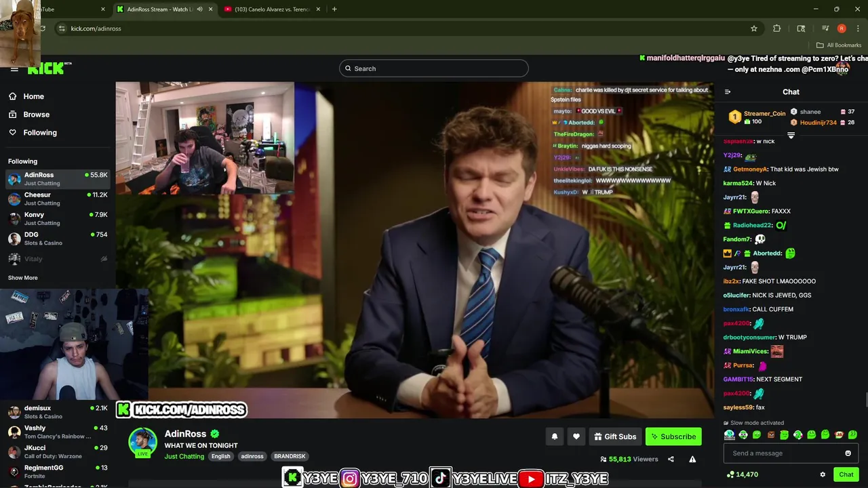Image resolution: width=868 pixels, height=488 pixels.
Task: Collapse the chat panel arrow icon
Action: click(728, 92)
